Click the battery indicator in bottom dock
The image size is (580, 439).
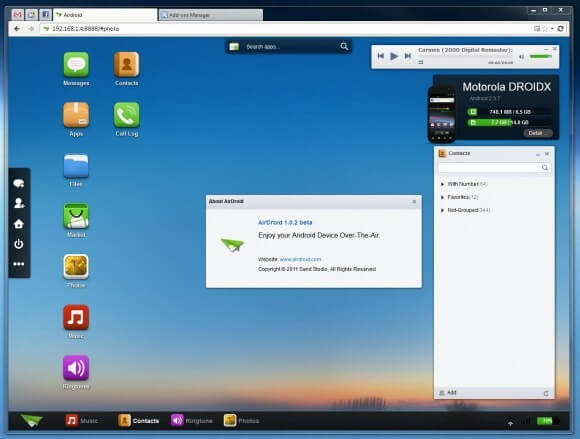coord(548,421)
